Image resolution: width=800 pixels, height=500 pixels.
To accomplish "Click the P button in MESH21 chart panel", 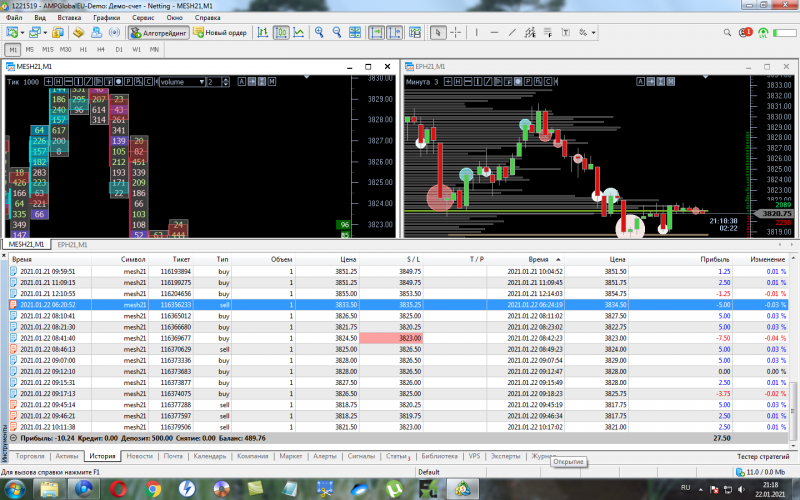I will coord(128,82).
